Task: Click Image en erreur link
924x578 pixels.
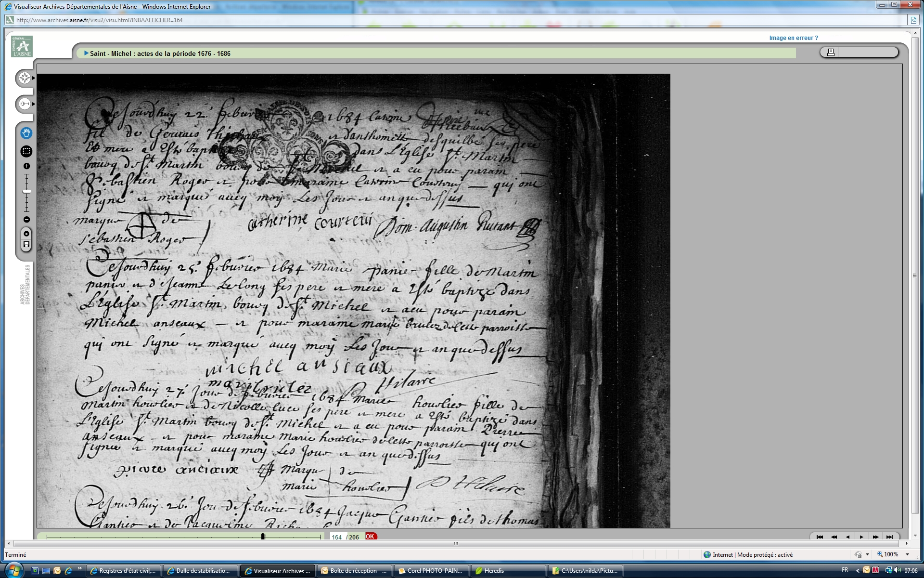Action: pyautogui.click(x=793, y=38)
